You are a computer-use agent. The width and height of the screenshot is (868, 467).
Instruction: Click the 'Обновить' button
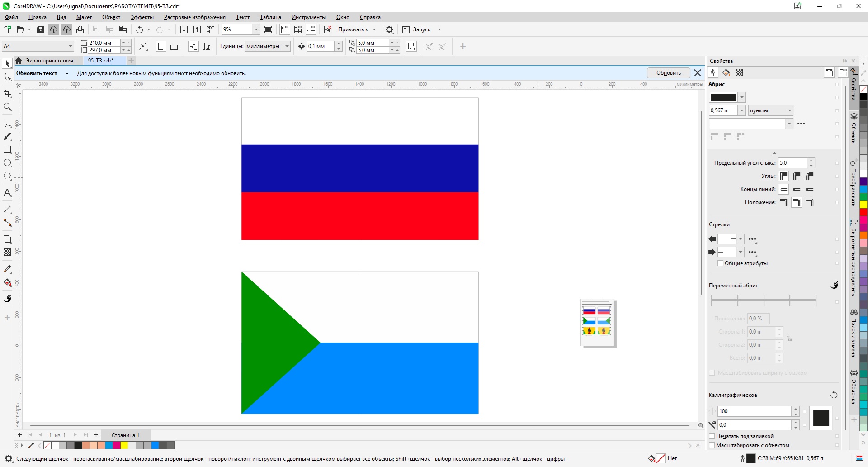point(668,73)
